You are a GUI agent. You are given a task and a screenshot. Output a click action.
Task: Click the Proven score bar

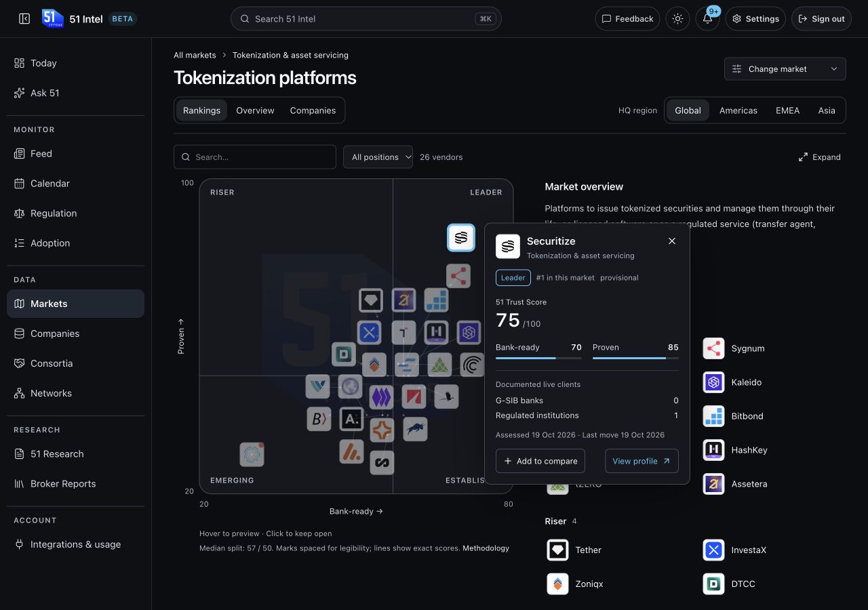pyautogui.click(x=635, y=358)
